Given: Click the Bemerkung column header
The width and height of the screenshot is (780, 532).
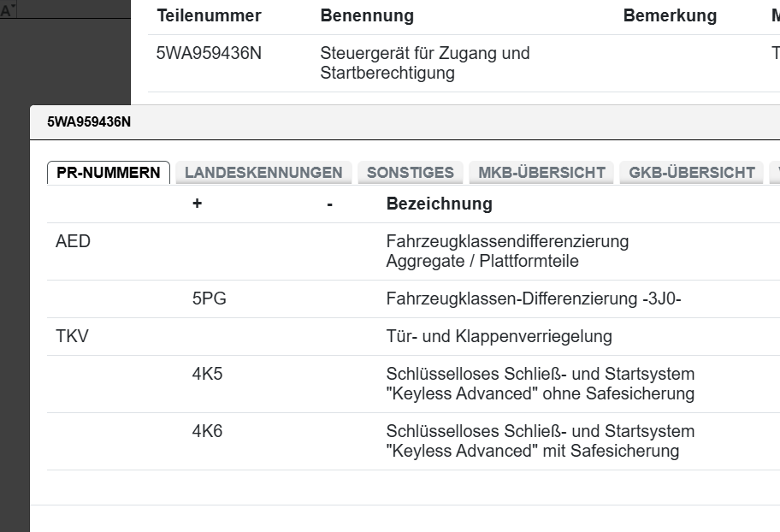Looking at the screenshot, I should tap(670, 15).
